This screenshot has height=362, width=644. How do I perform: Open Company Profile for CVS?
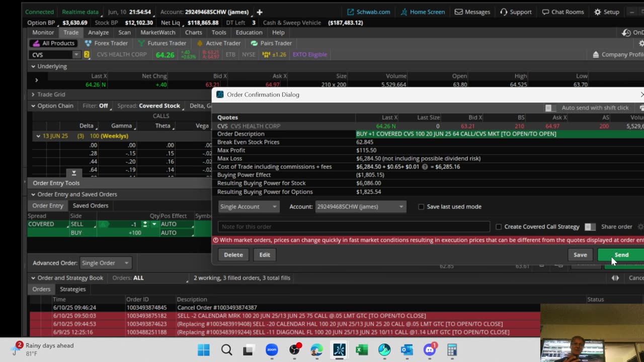tap(618, 55)
